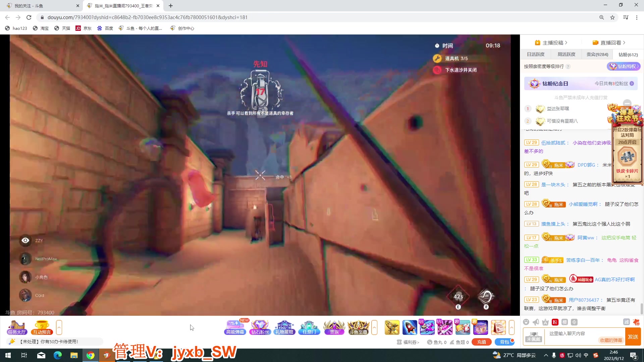Image resolution: width=644 pixels, height=362 pixels.
Task: Open the 高能弹幕 danmaku feature
Action: click(x=235, y=327)
